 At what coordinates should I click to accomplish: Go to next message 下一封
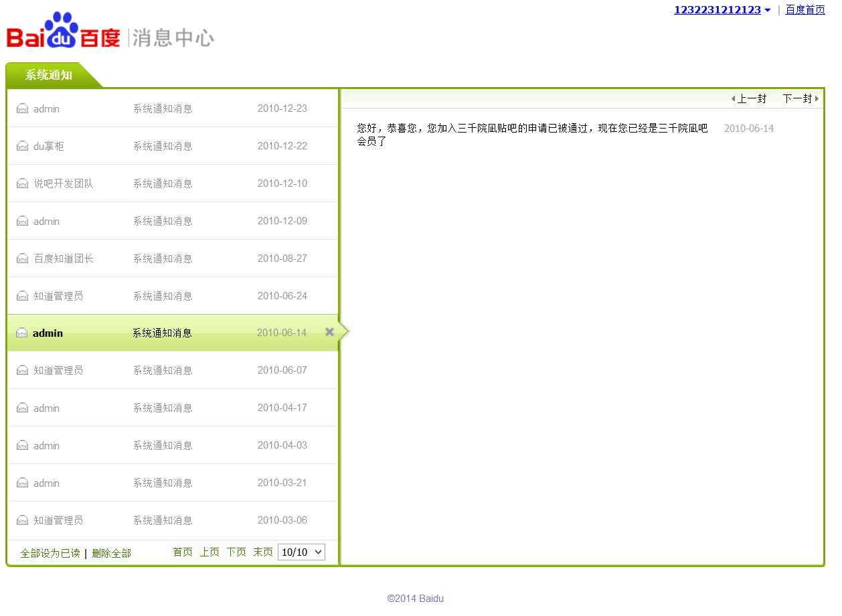pyautogui.click(x=801, y=98)
